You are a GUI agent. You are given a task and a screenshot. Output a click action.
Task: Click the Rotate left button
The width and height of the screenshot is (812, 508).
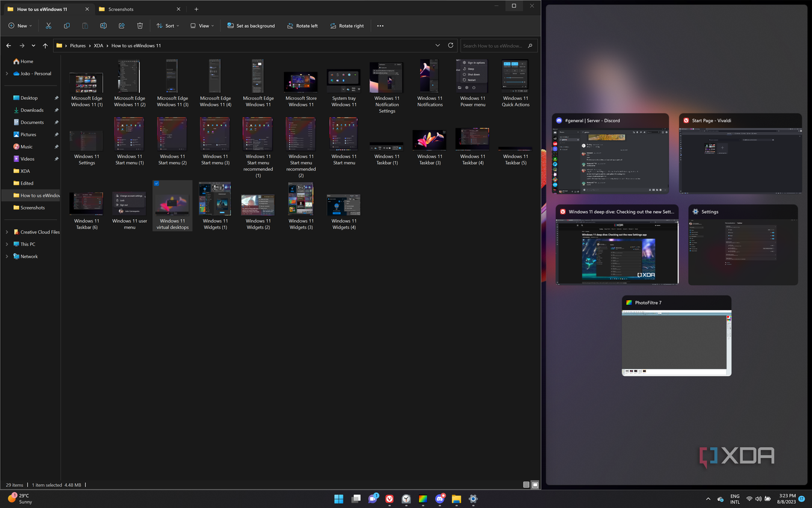tap(302, 26)
